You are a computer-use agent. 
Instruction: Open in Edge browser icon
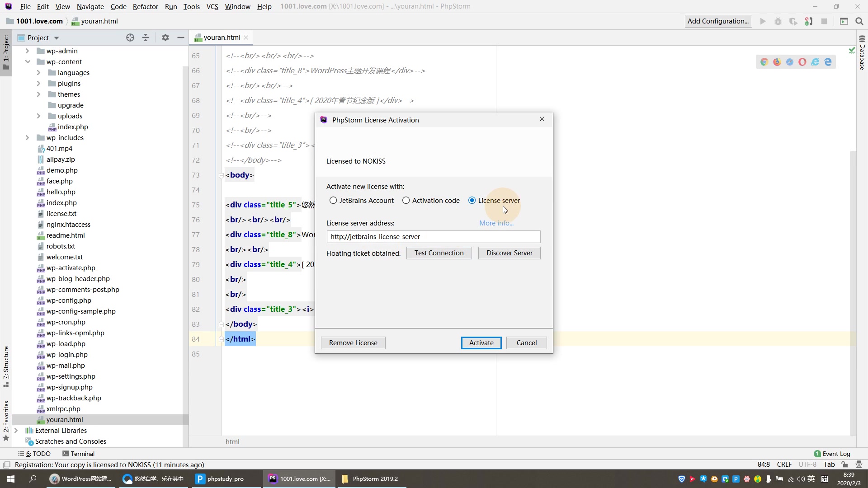click(828, 62)
